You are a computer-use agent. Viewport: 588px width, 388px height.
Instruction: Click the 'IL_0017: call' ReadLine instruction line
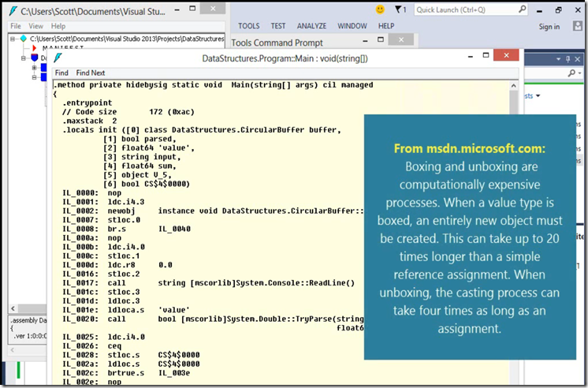208,283
